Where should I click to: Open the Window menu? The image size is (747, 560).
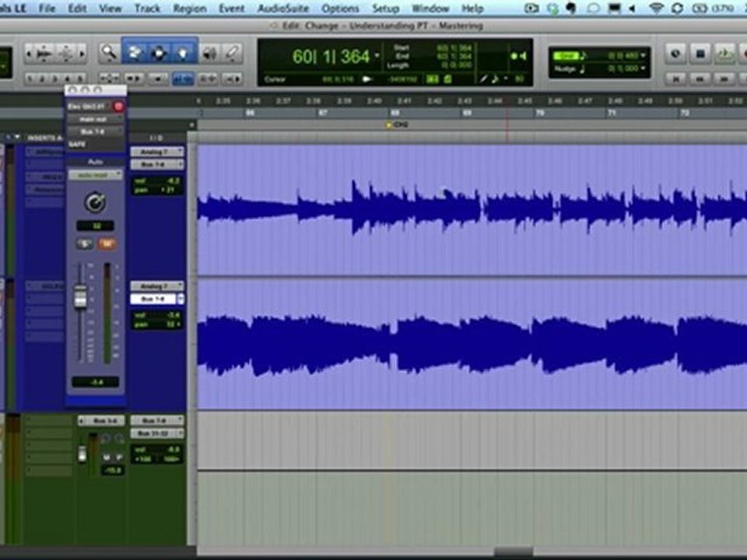tap(430, 9)
